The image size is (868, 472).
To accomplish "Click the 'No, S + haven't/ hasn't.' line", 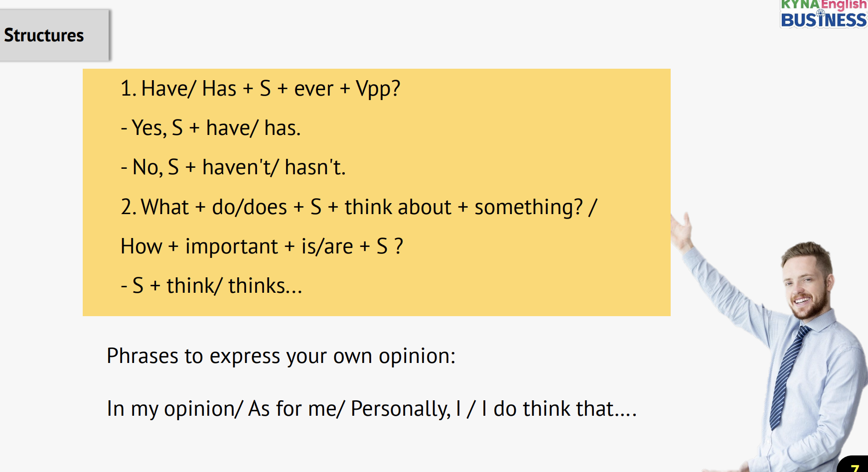I will (x=233, y=167).
